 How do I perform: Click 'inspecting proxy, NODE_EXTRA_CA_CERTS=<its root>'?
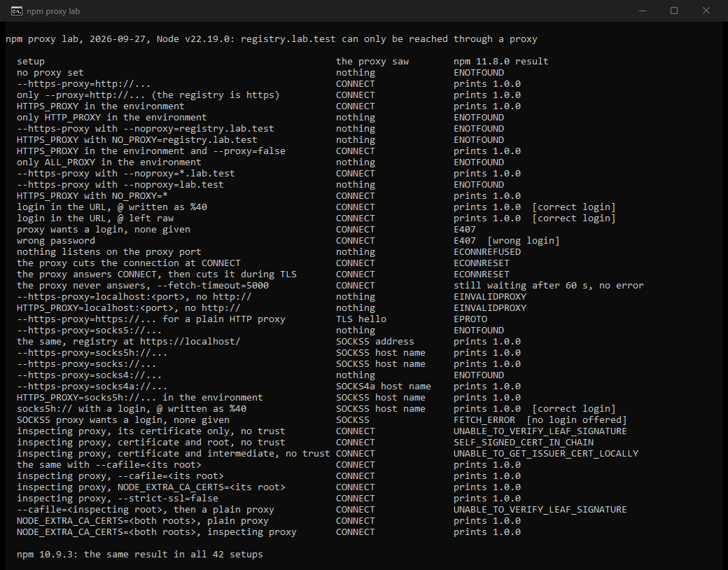point(151,487)
